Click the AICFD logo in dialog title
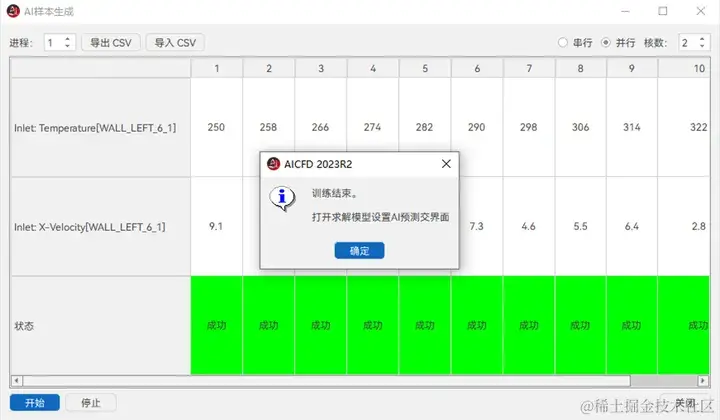 [274, 164]
